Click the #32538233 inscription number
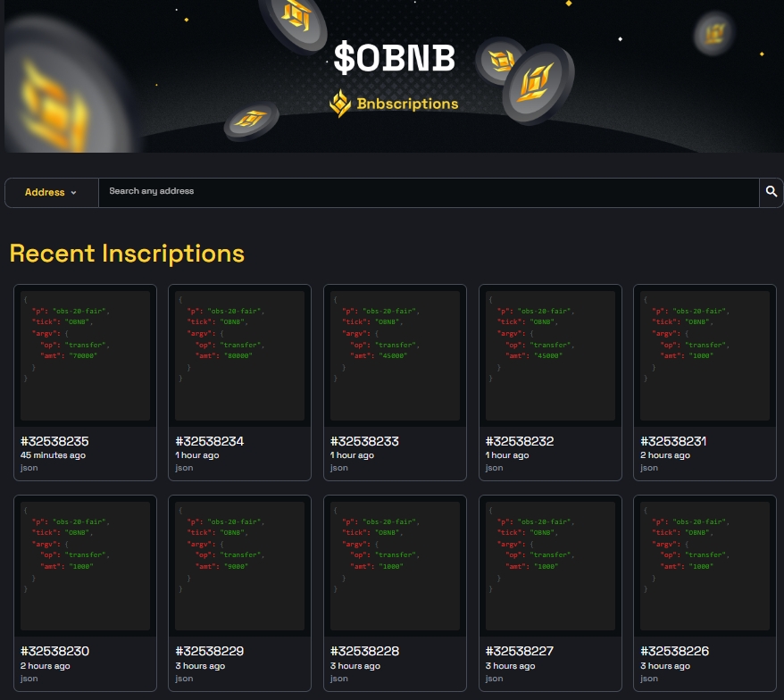Viewport: 784px width, 700px height. 364,441
